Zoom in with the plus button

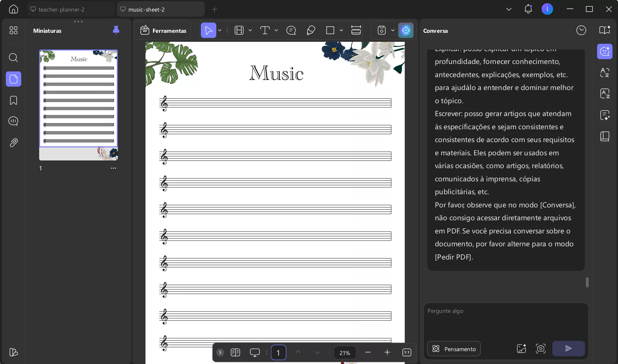387,352
